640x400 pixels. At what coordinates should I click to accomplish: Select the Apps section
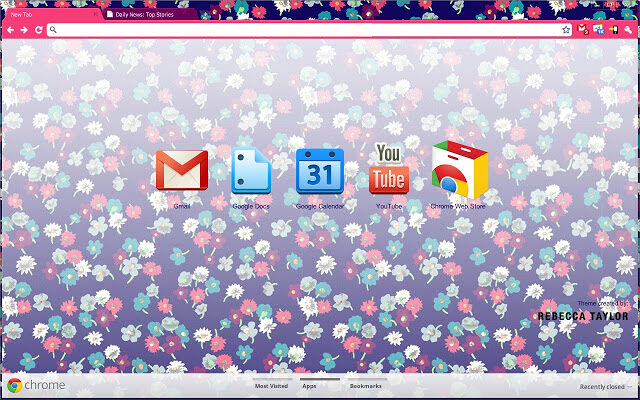point(309,386)
